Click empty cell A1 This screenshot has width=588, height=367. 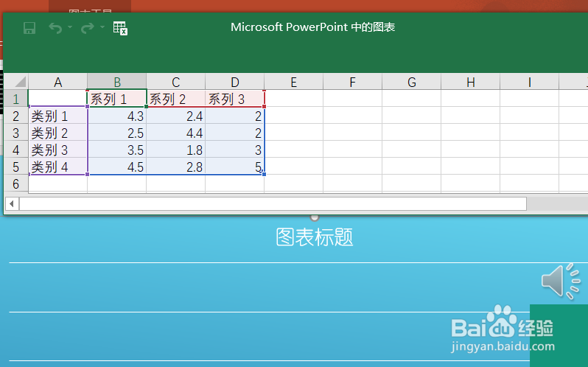point(57,99)
